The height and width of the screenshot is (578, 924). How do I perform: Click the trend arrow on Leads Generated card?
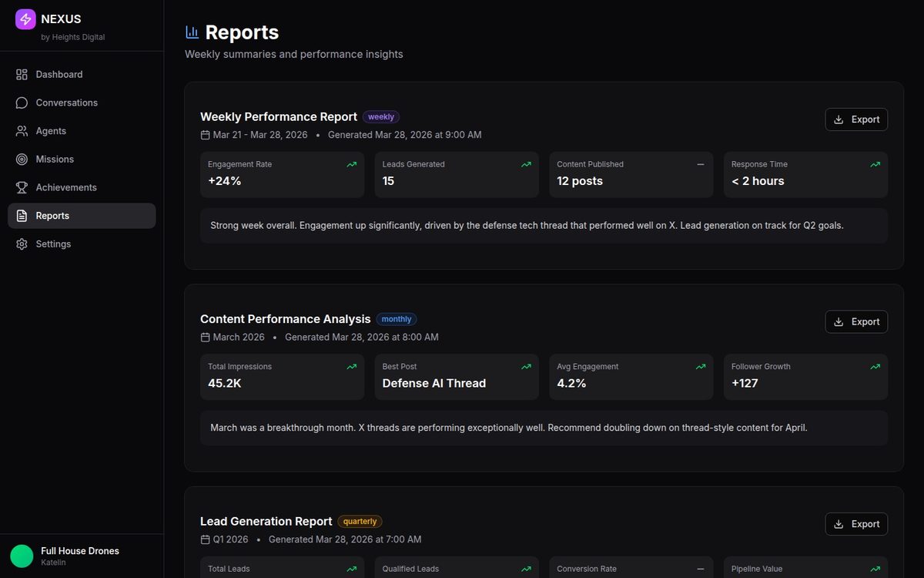(526, 164)
